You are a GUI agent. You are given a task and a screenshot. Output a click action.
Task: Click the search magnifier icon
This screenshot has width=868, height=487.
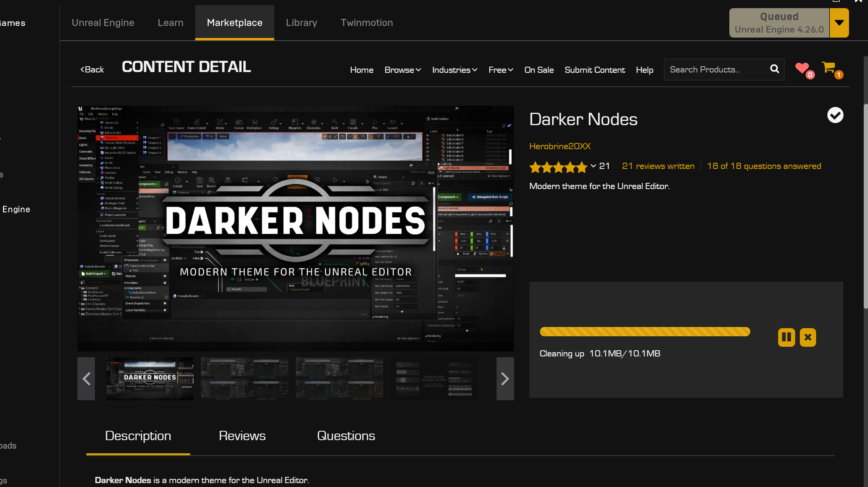pos(774,69)
